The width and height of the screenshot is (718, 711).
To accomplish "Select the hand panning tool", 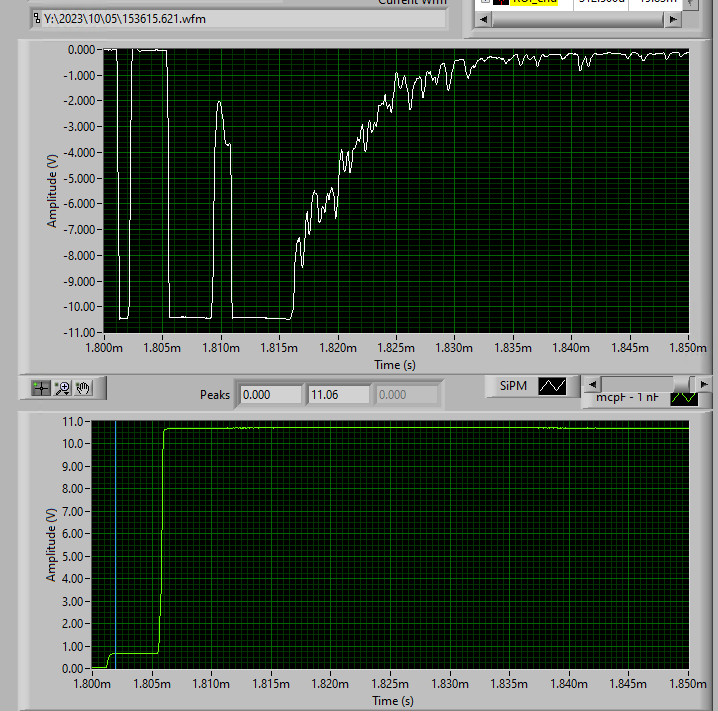I will coord(83,388).
